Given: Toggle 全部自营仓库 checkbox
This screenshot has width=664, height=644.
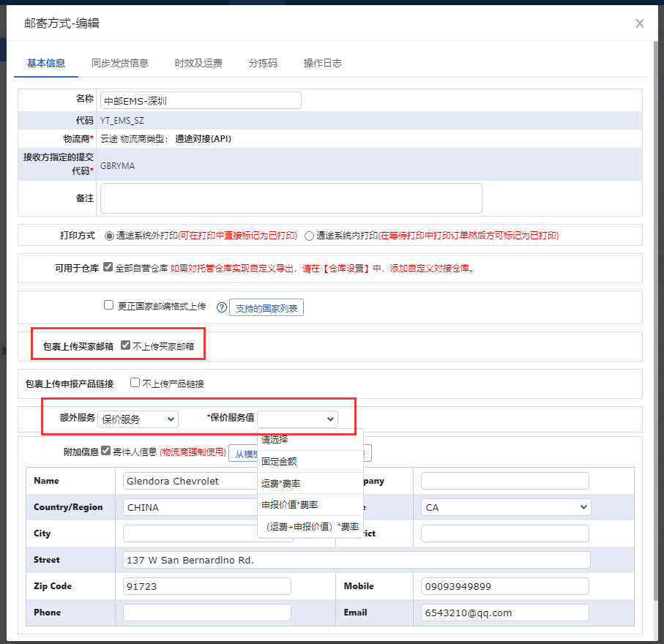Looking at the screenshot, I should click(x=108, y=268).
